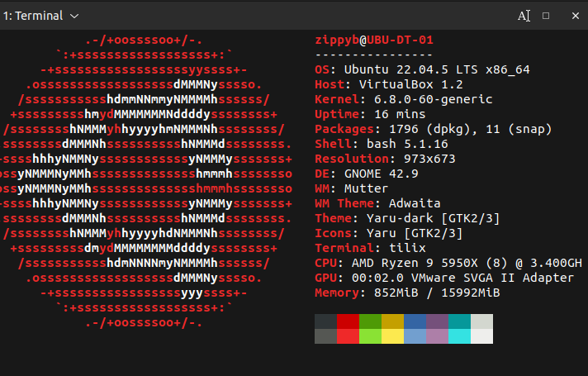Click the dark green color block, top row
Screen dimensions: 588x376
(370, 321)
